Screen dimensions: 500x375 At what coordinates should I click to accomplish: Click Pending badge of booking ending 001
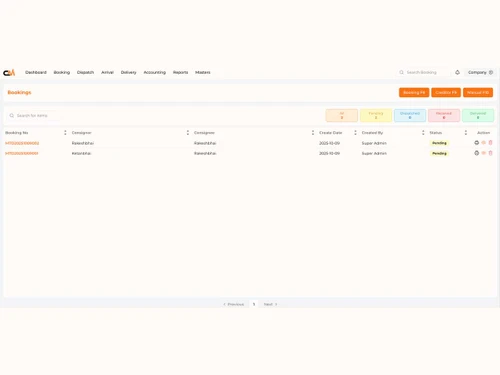(x=439, y=153)
